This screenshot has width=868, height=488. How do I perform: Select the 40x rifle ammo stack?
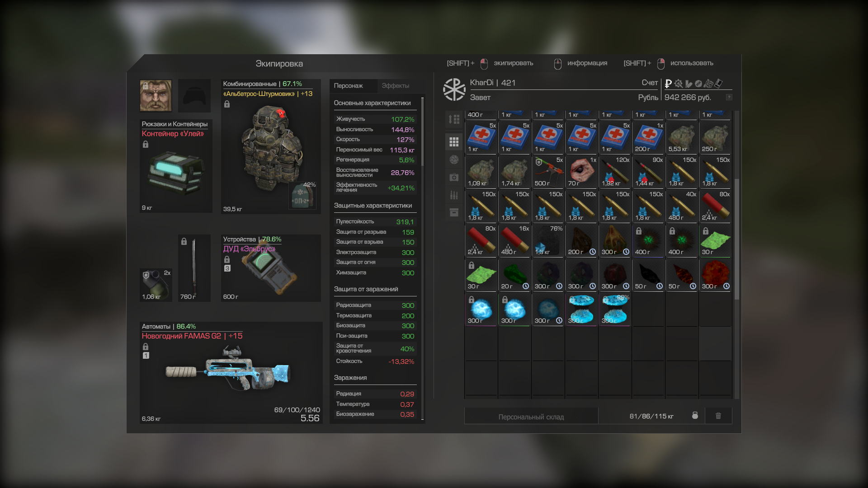point(682,206)
